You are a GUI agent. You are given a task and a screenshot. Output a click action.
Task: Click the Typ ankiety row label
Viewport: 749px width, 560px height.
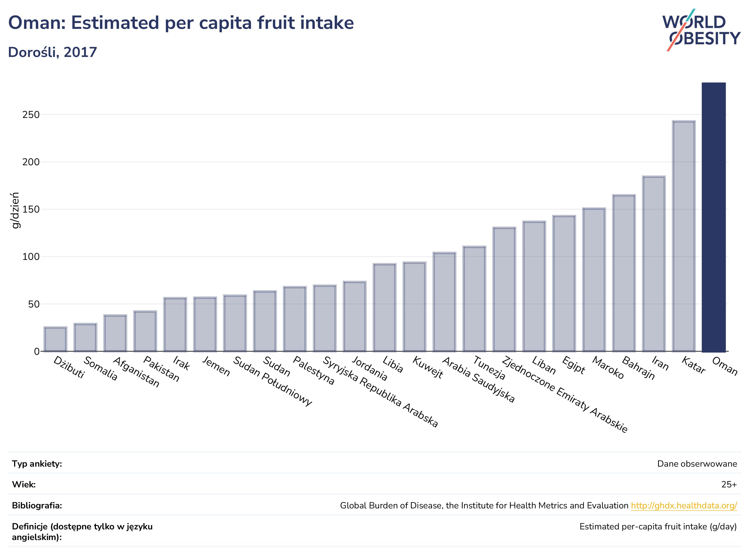point(37,464)
